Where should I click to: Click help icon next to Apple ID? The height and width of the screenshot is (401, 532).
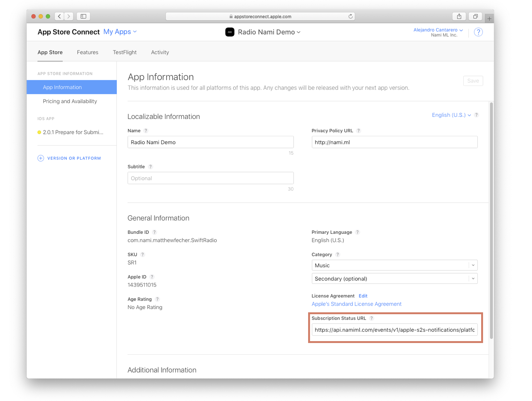pyautogui.click(x=152, y=277)
